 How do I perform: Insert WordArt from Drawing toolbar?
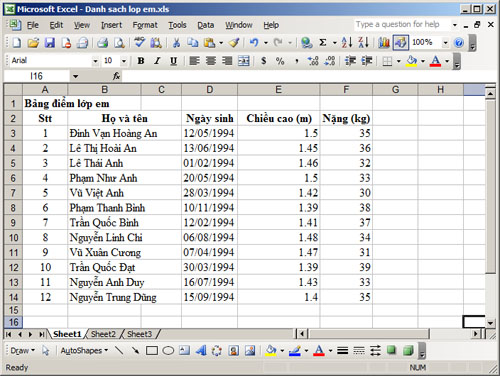pyautogui.click(x=201, y=351)
